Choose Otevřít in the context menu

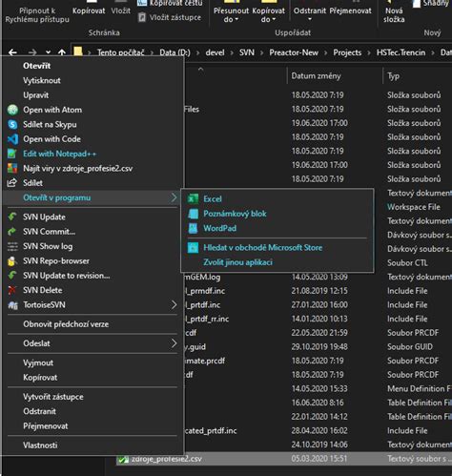pyautogui.click(x=37, y=66)
